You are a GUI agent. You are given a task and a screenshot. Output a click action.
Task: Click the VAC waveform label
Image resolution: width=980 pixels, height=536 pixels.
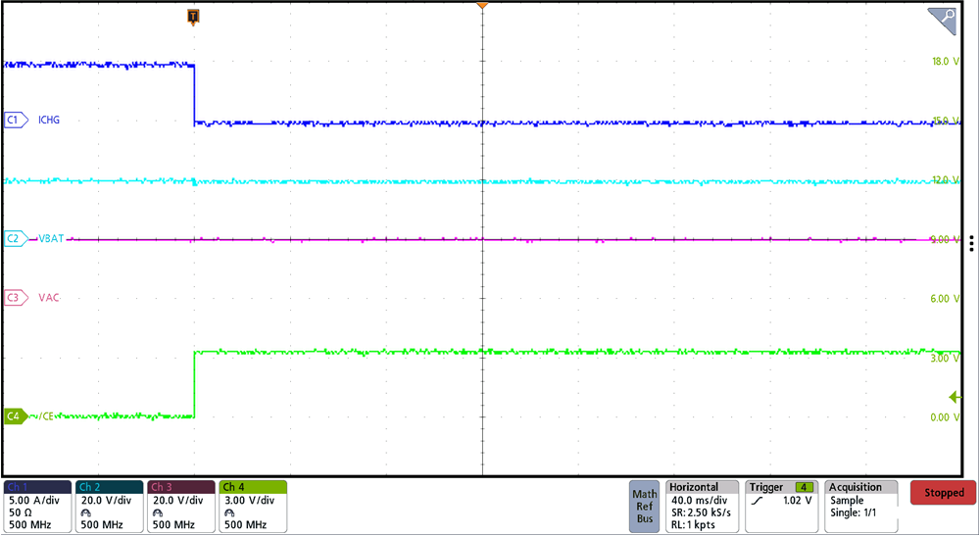[x=49, y=297]
